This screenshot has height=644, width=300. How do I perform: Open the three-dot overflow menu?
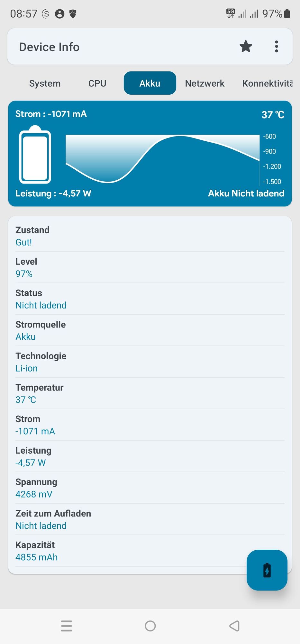coord(276,46)
